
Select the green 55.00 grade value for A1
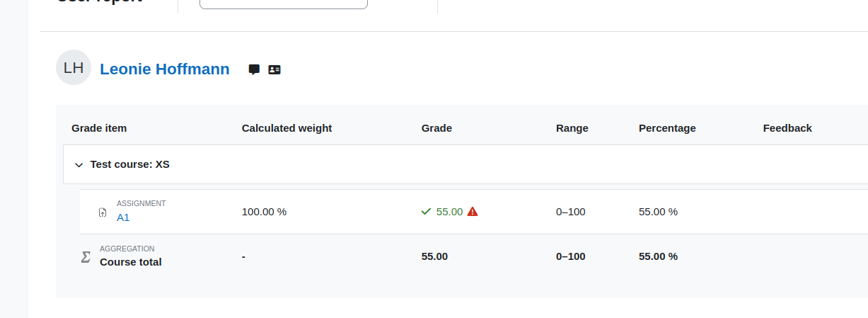[x=450, y=211]
